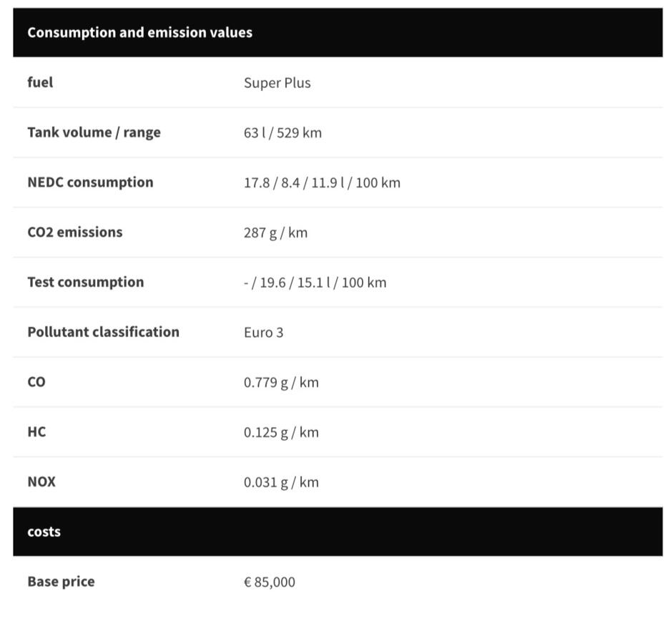The image size is (670, 644).
Task: Select the '0.125 g / km' value
Action: tap(281, 433)
